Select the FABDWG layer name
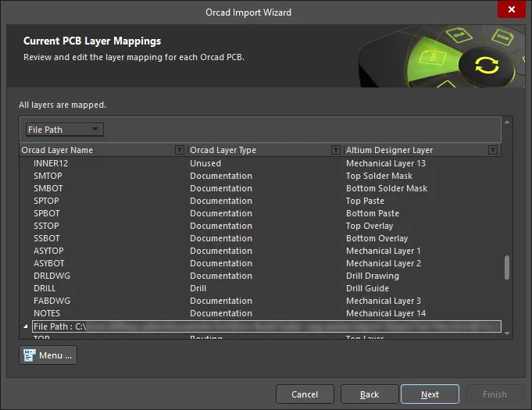This screenshot has width=532, height=410. (52, 301)
